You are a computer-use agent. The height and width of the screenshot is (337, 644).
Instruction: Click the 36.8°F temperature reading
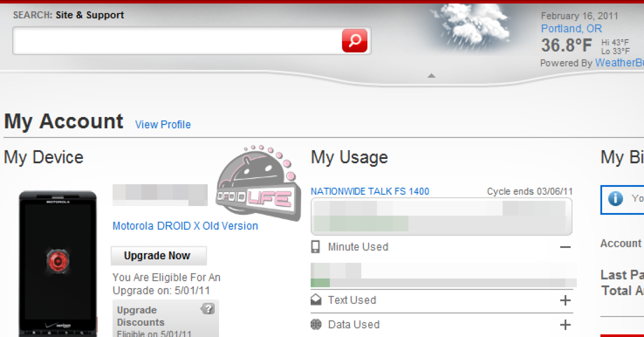point(566,45)
